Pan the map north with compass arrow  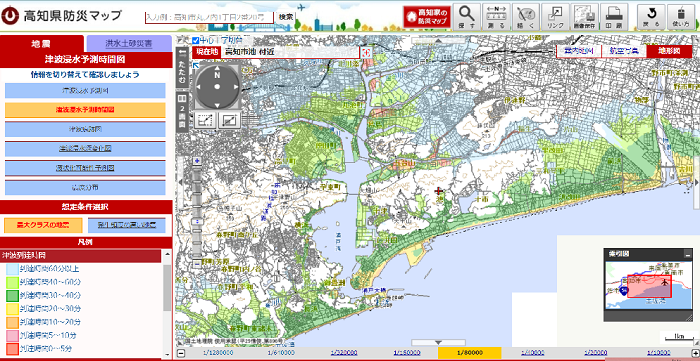click(217, 69)
